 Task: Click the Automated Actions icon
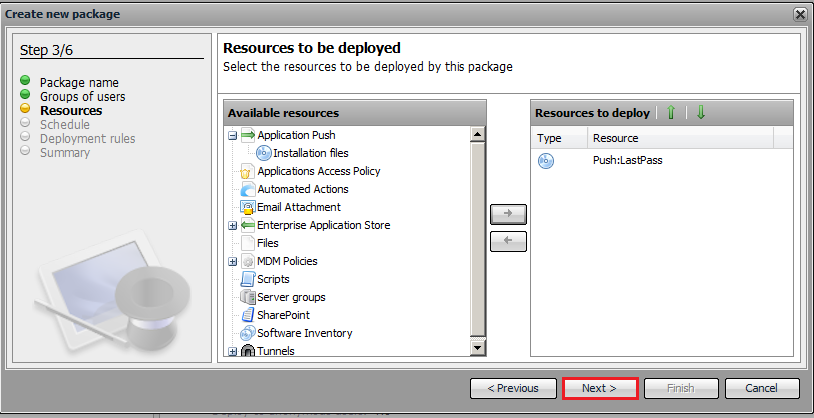click(248, 189)
